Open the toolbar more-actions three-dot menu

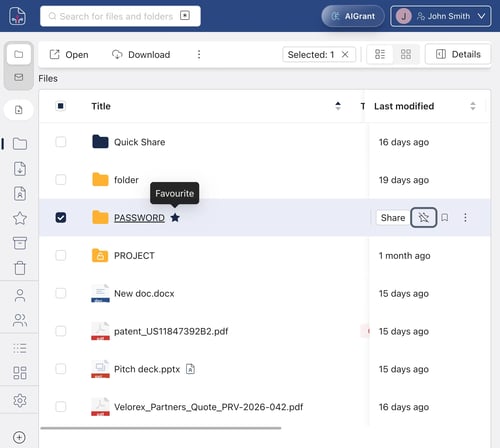[x=199, y=54]
